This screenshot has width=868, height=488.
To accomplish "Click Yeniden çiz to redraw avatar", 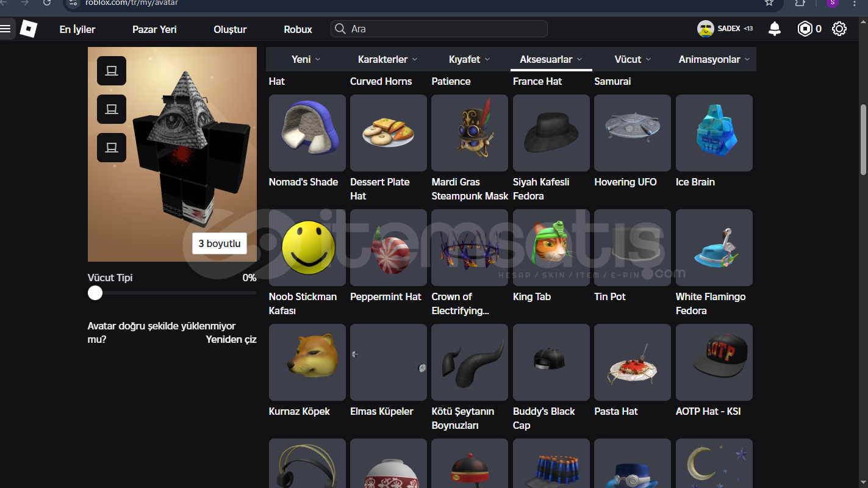I will tap(231, 339).
